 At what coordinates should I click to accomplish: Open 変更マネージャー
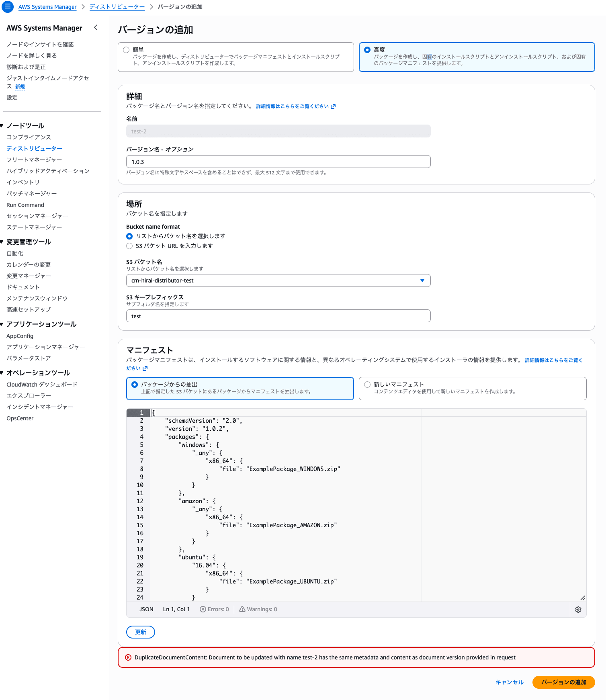(x=29, y=276)
